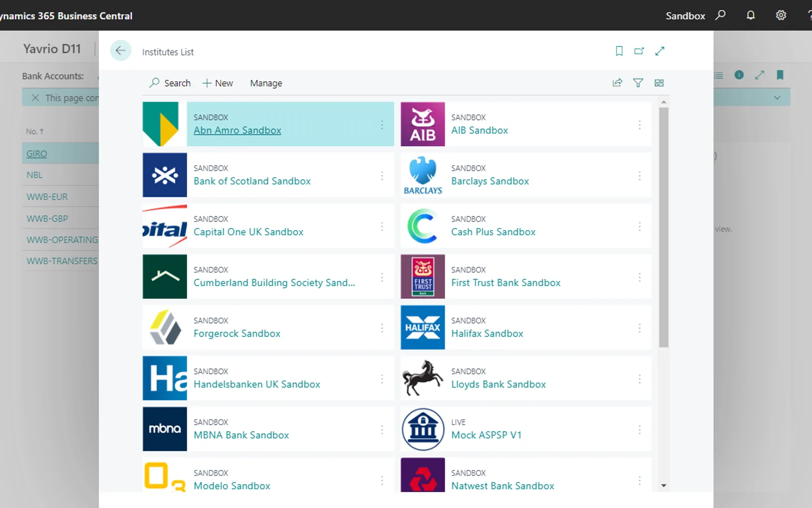This screenshot has width=812, height=508.
Task: Select MBNA Bank Sandbox tile
Action: pos(268,429)
